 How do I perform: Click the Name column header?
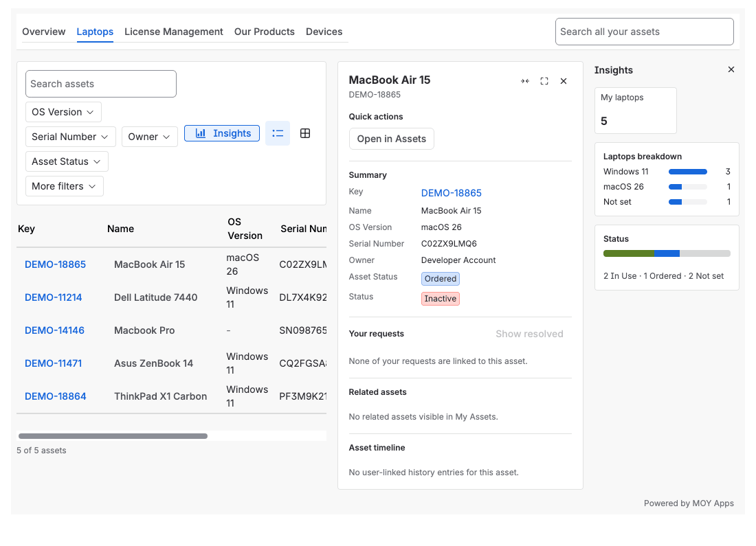pyautogui.click(x=120, y=229)
